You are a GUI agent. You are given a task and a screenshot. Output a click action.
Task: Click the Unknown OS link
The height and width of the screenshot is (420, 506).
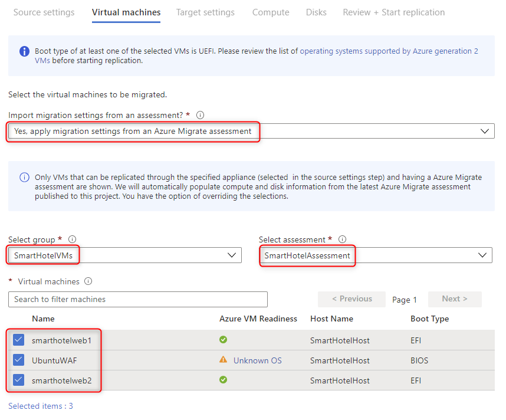(x=258, y=360)
